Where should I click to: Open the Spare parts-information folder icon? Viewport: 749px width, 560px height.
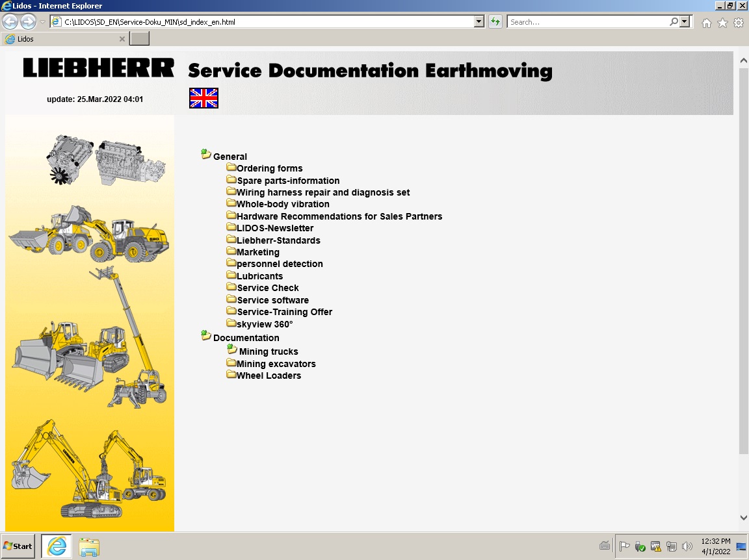(231, 179)
